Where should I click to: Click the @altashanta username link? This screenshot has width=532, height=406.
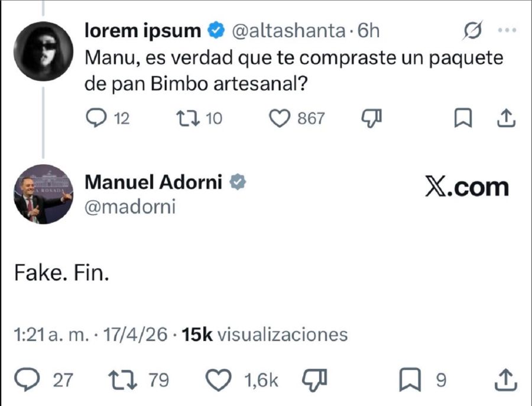tap(287, 28)
